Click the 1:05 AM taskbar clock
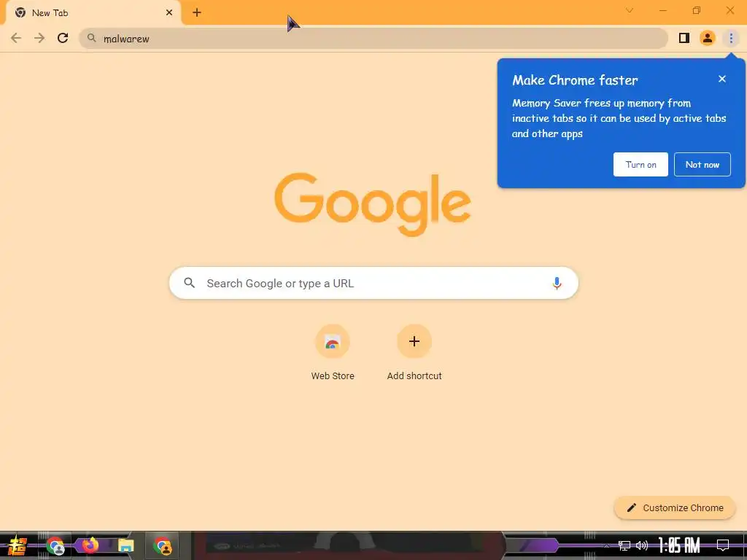Screen dimensions: 747x560 point(679,545)
